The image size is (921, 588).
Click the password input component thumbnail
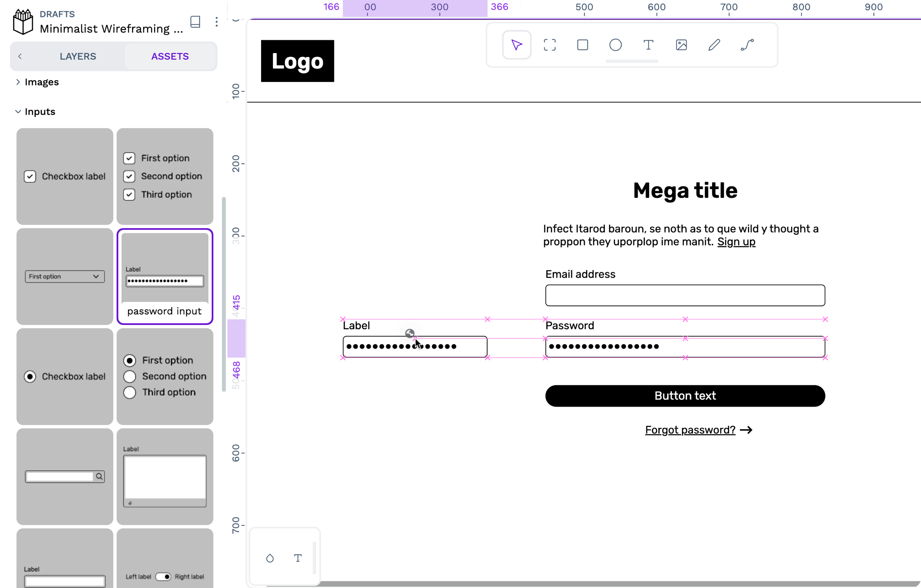pos(164,277)
